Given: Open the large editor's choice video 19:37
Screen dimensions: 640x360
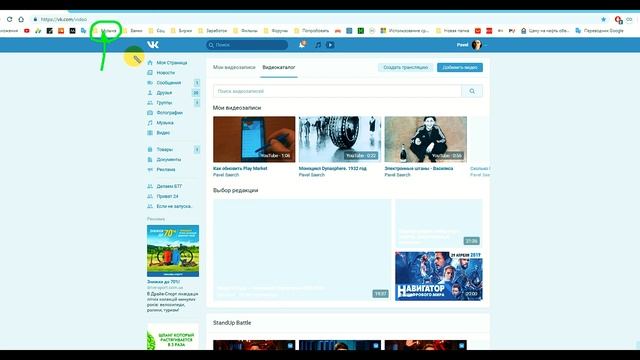Looking at the screenshot, I should (302, 250).
